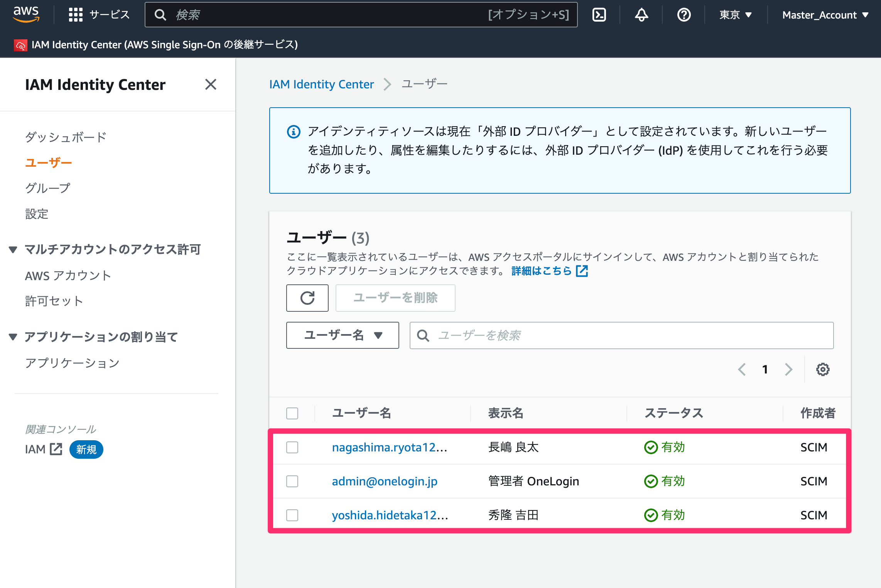Open アプリケーション in the sidebar
Screen dimensions: 881x588
coord(72,363)
